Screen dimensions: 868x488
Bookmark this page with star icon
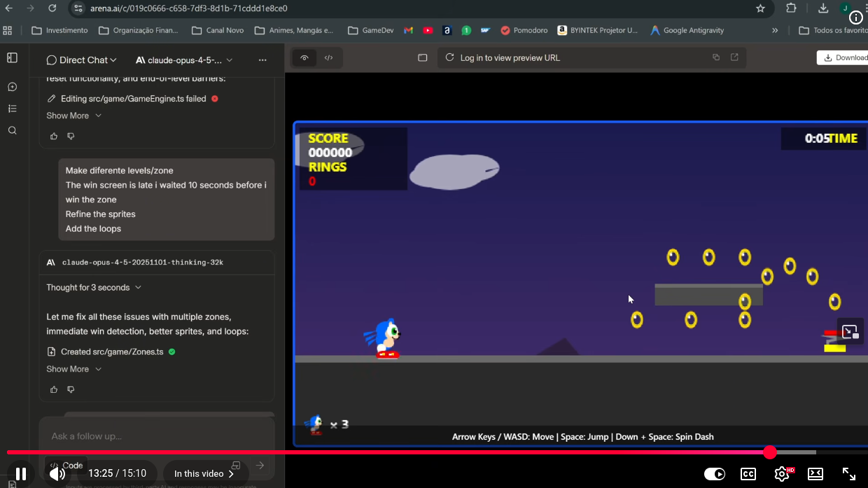click(x=760, y=8)
